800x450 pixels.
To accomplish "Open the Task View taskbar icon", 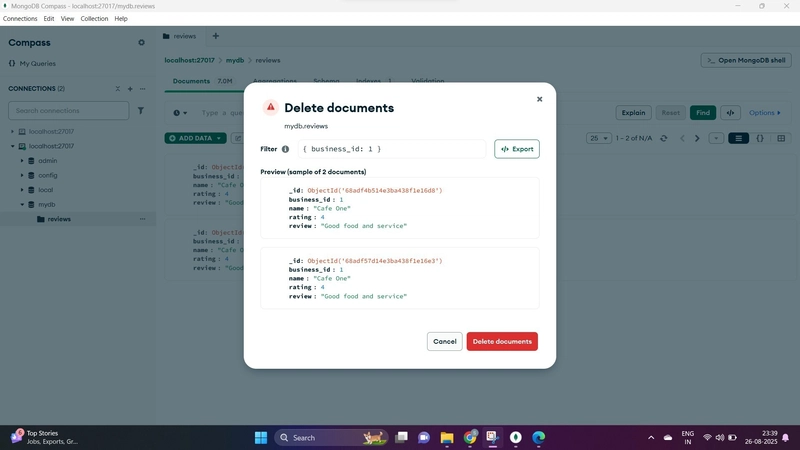I will (402, 437).
